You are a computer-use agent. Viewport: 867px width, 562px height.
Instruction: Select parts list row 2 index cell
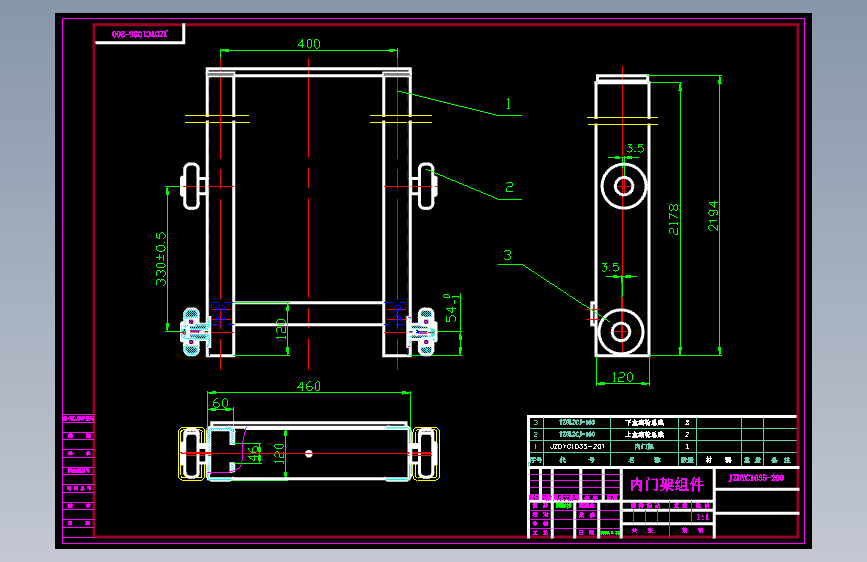[535, 435]
